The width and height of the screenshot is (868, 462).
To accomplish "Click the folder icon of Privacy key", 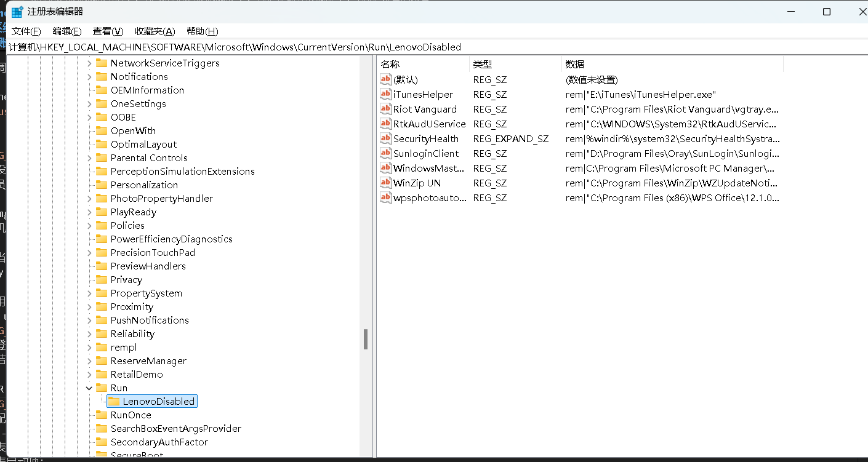I will [101, 279].
